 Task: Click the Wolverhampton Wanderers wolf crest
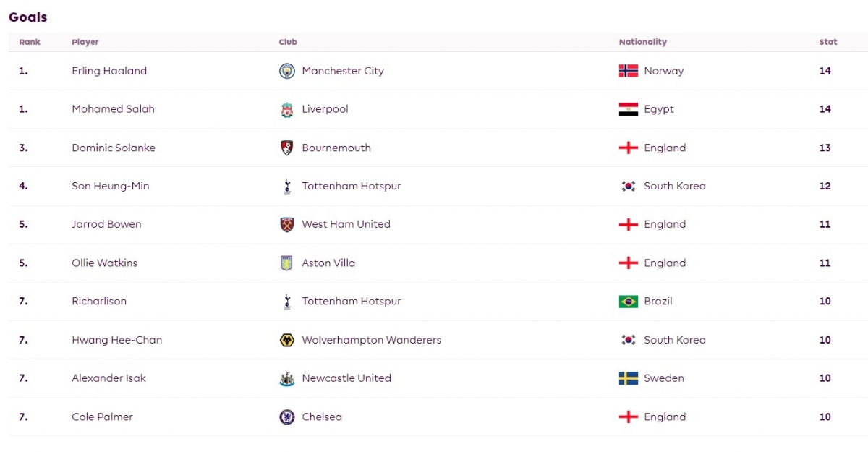point(287,340)
